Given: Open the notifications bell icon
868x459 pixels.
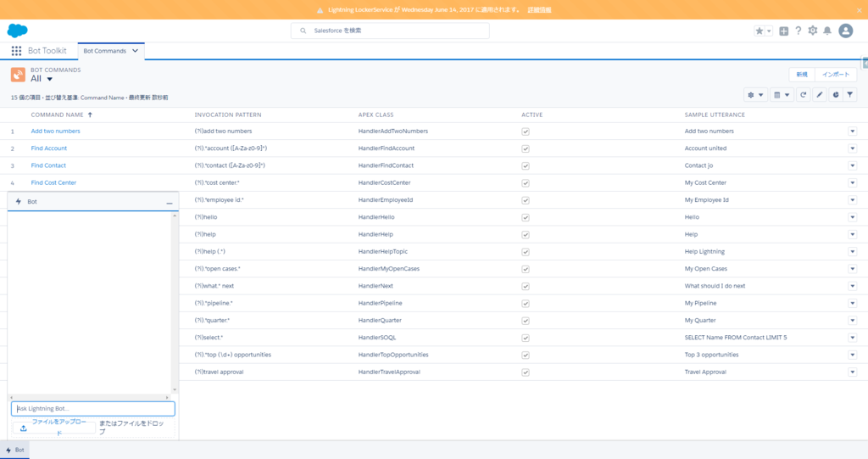Looking at the screenshot, I should (827, 31).
